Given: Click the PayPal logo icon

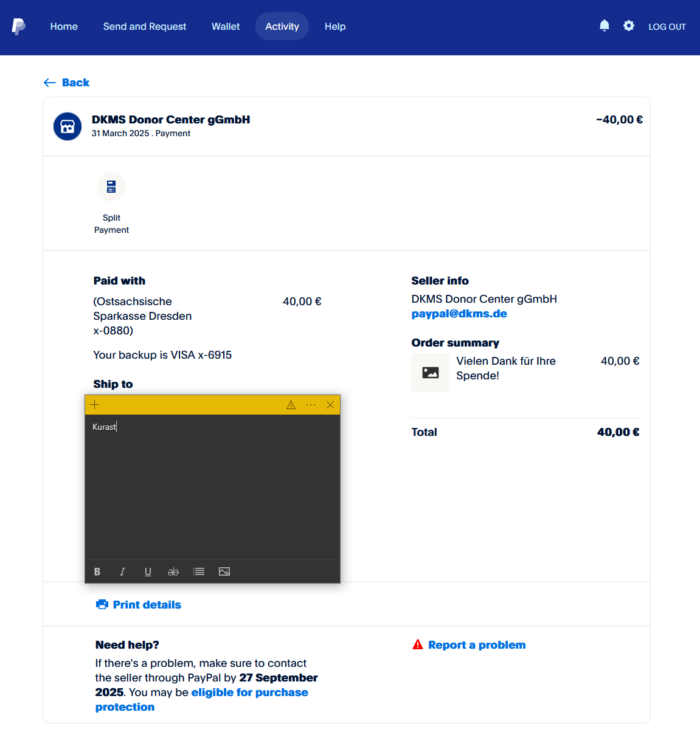Looking at the screenshot, I should click(19, 26).
